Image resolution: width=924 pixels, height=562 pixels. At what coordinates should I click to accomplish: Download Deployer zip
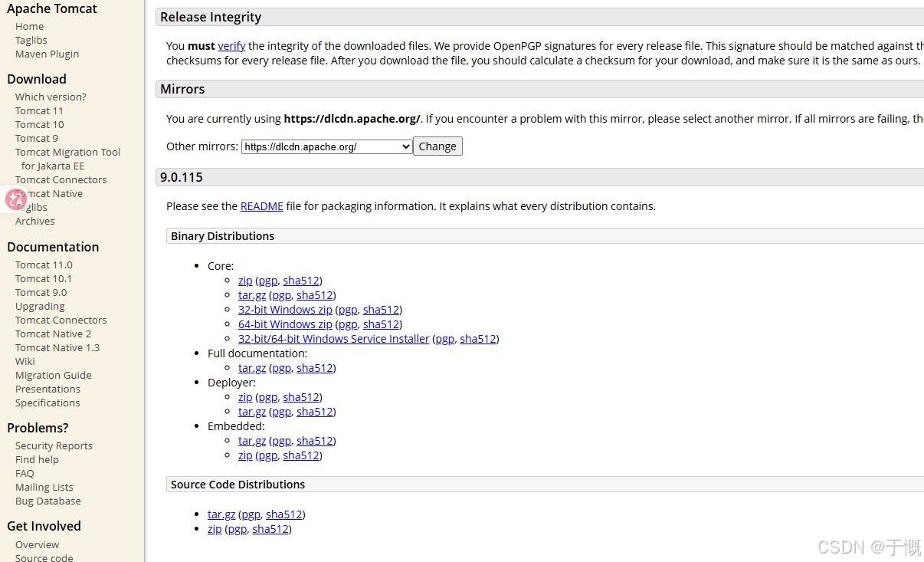tap(245, 397)
